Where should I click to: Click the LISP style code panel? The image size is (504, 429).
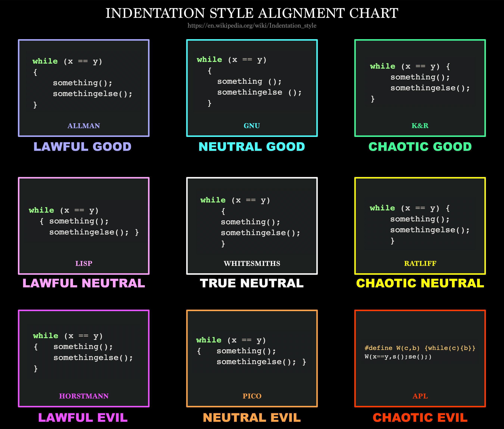84,221
